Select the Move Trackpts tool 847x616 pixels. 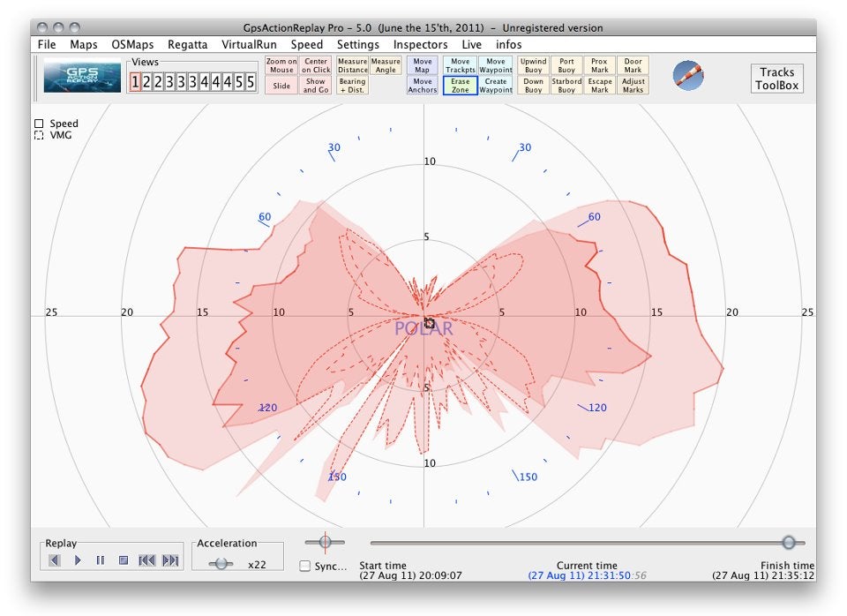click(x=461, y=65)
